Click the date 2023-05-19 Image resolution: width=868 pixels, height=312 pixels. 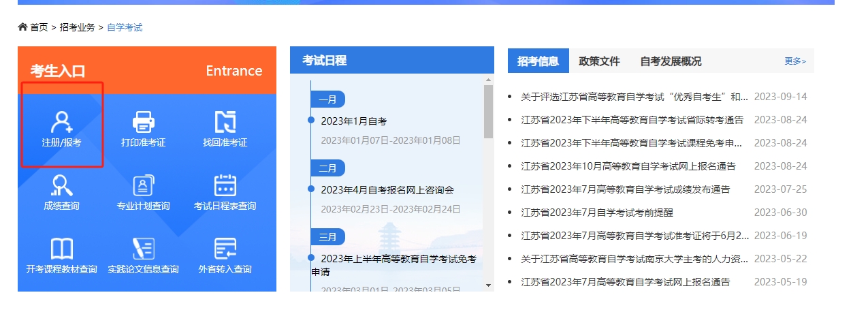pyautogui.click(x=780, y=282)
